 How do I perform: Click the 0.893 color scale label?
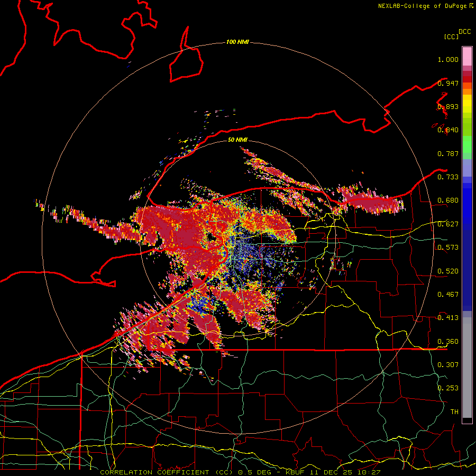click(448, 106)
